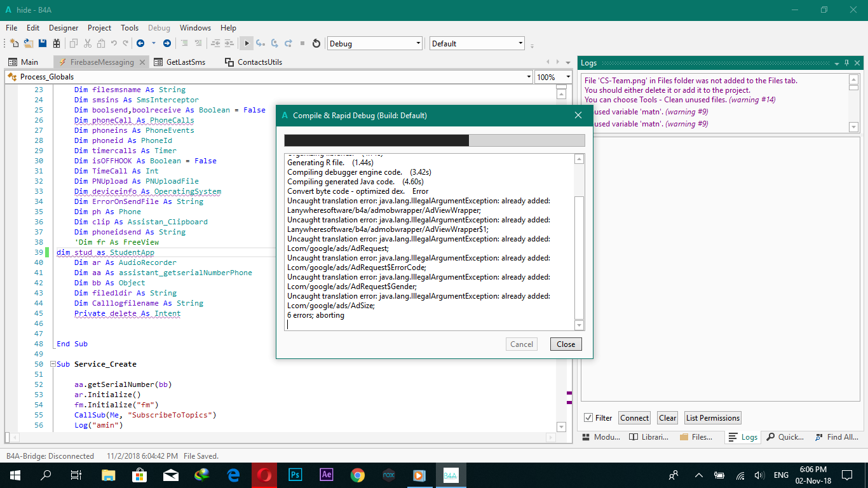The height and width of the screenshot is (488, 868).
Task: Select the Libraries panel tab
Action: [648, 437]
